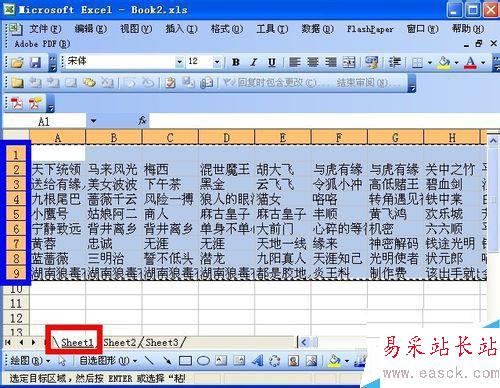This screenshot has height=388, width=500.
Task: Click the currency style icon
Action: click(x=372, y=62)
